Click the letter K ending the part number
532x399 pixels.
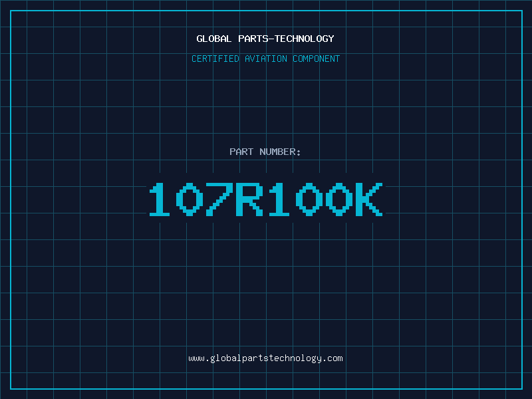click(368, 199)
